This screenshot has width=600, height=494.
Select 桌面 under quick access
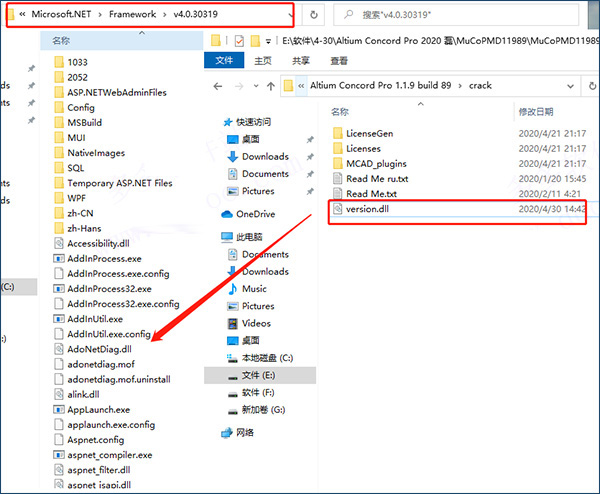[243, 139]
